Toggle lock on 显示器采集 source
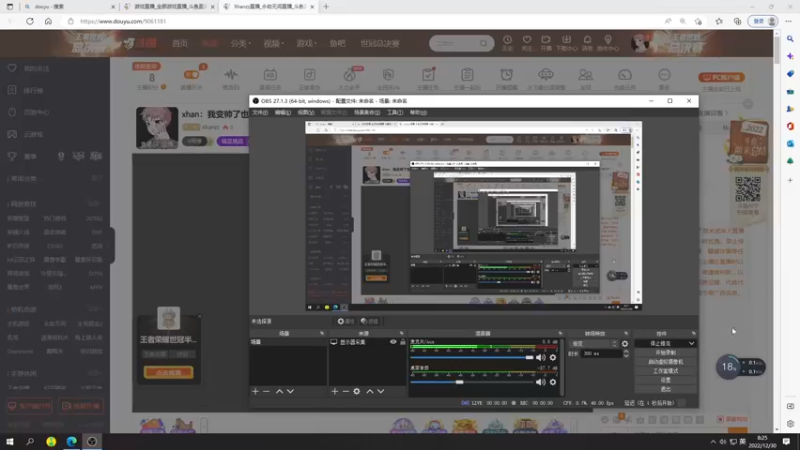 pos(403,342)
